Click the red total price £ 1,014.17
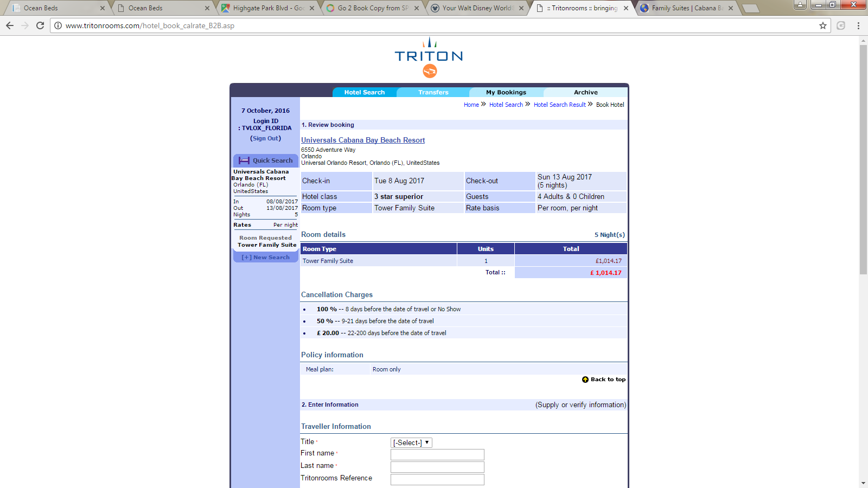The height and width of the screenshot is (488, 868). 606,273
